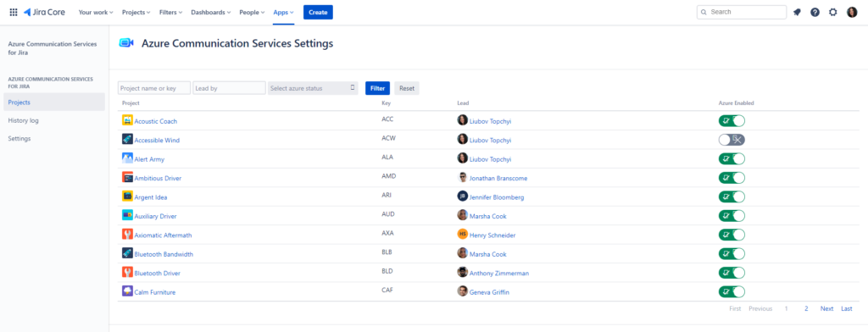Screen dimensions: 868x332
Task: Click the Search field
Action: coord(741,12)
